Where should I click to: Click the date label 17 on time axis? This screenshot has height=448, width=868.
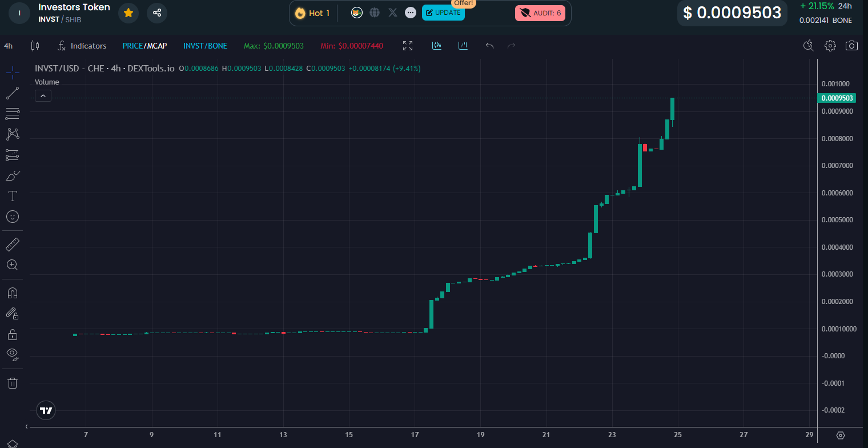click(x=415, y=435)
